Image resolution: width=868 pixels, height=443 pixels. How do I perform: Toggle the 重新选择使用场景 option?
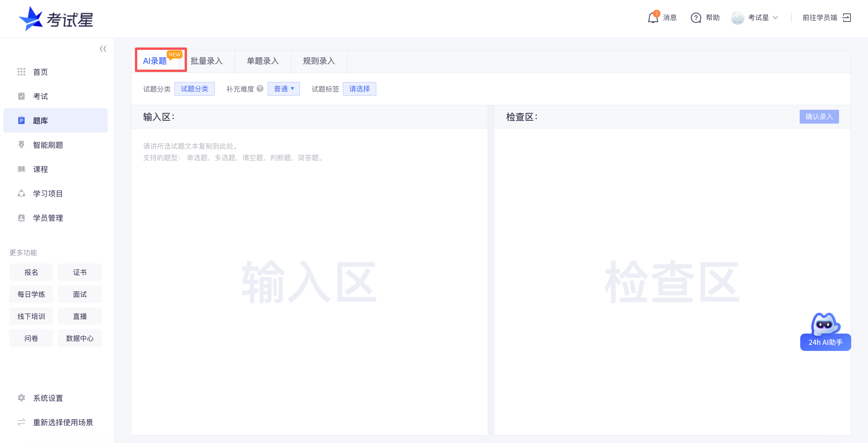pos(63,422)
